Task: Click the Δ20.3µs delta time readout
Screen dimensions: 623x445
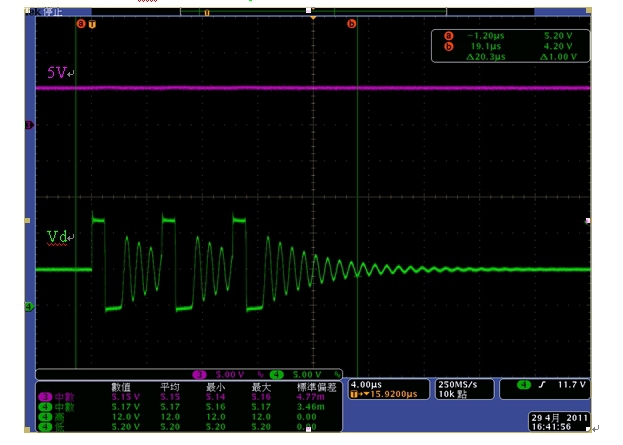Action: (486, 57)
